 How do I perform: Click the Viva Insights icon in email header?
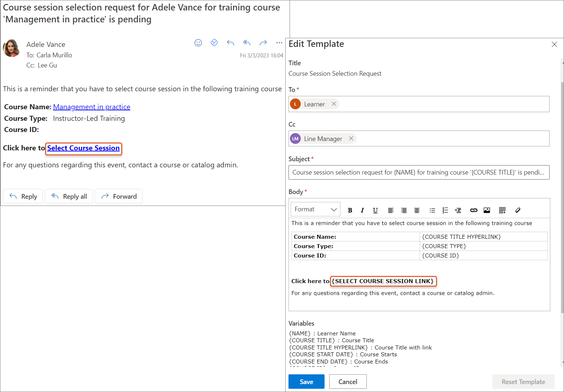pos(214,43)
